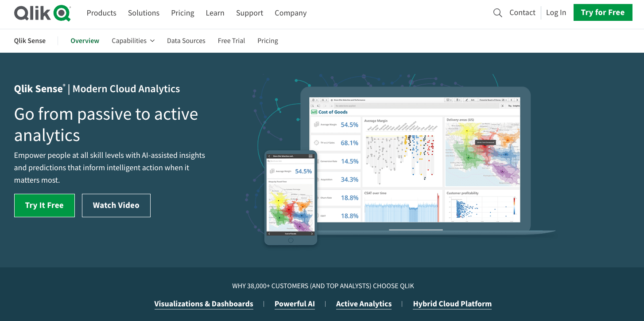Click the Cost of Goods chart icon
Viewport: 644px width, 321px height.
tap(314, 112)
